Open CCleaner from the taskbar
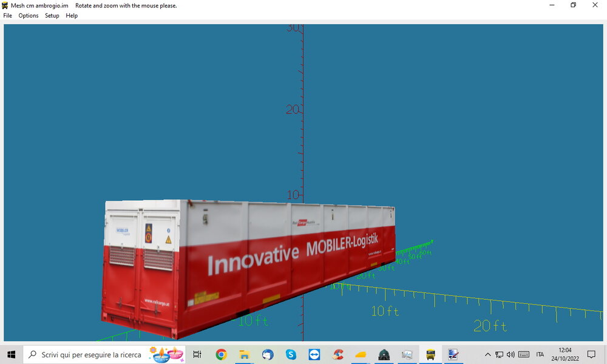This screenshot has width=607, height=364. click(337, 354)
